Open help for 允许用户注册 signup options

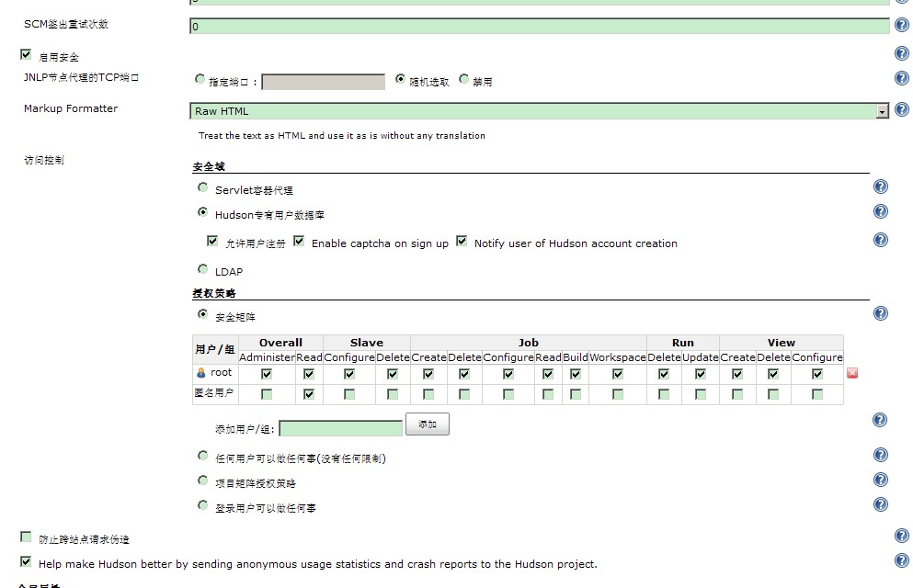coord(881,240)
